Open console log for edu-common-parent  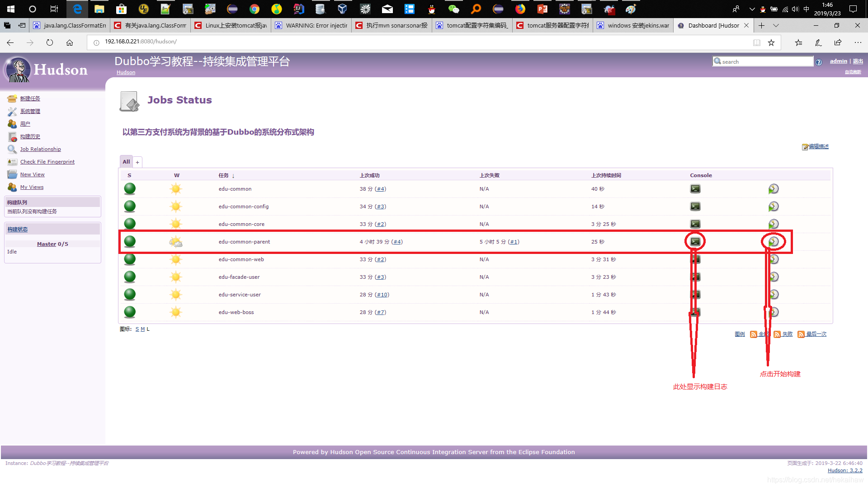click(695, 242)
